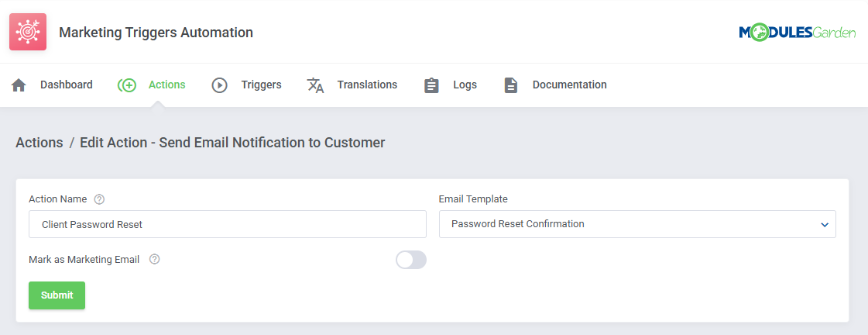Viewport: 868px width, 335px height.
Task: Click the Dashboard home icon
Action: tap(19, 85)
